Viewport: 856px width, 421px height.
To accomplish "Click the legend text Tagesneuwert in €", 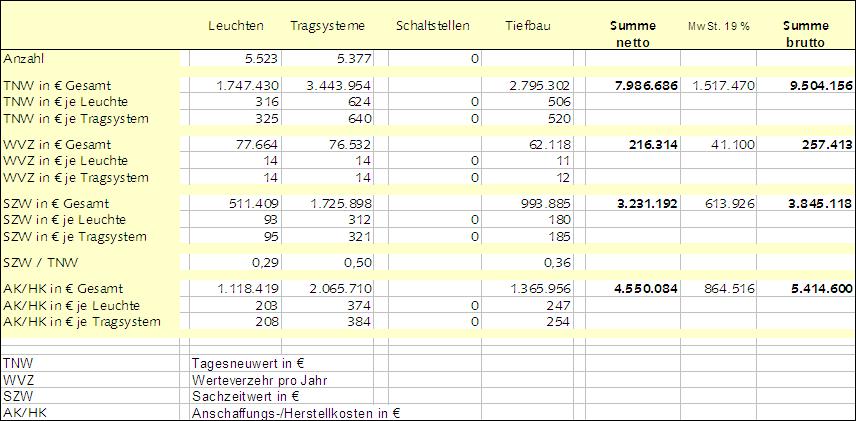I will pyautogui.click(x=248, y=364).
